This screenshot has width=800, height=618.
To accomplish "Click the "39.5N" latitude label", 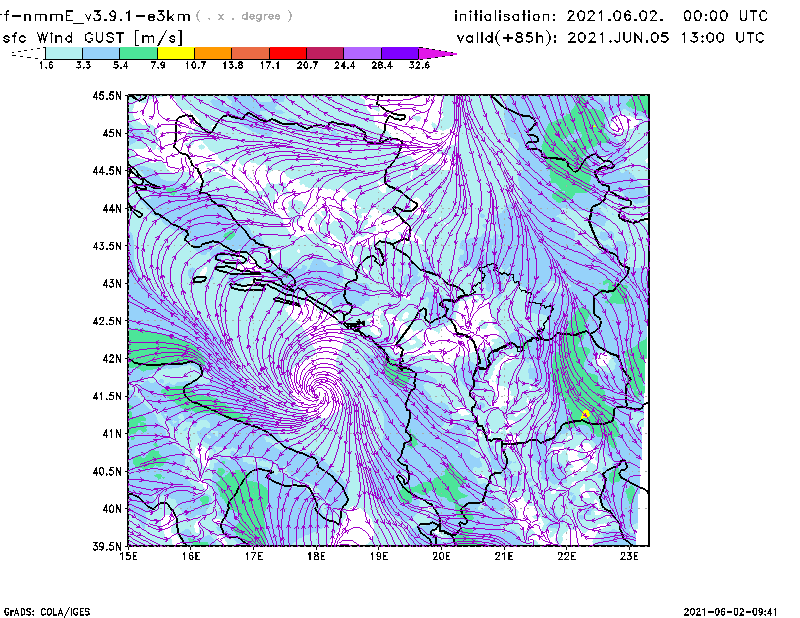I will click(x=107, y=547).
